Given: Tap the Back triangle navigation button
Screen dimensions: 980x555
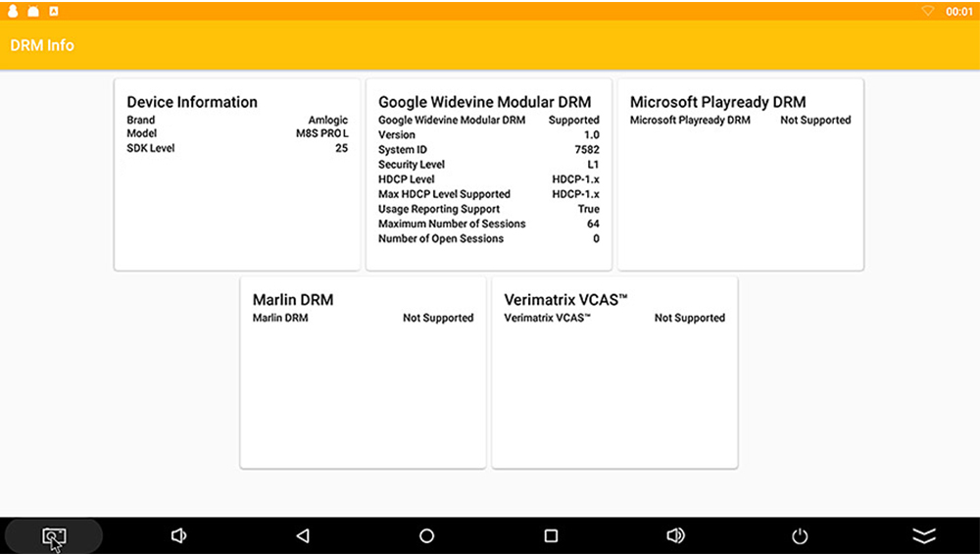Looking at the screenshot, I should (303, 536).
